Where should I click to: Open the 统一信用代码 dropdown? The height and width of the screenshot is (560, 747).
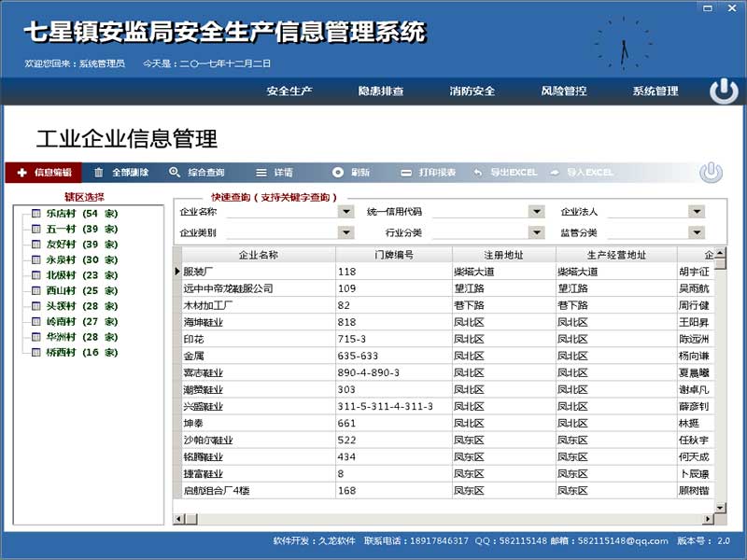click(x=536, y=212)
